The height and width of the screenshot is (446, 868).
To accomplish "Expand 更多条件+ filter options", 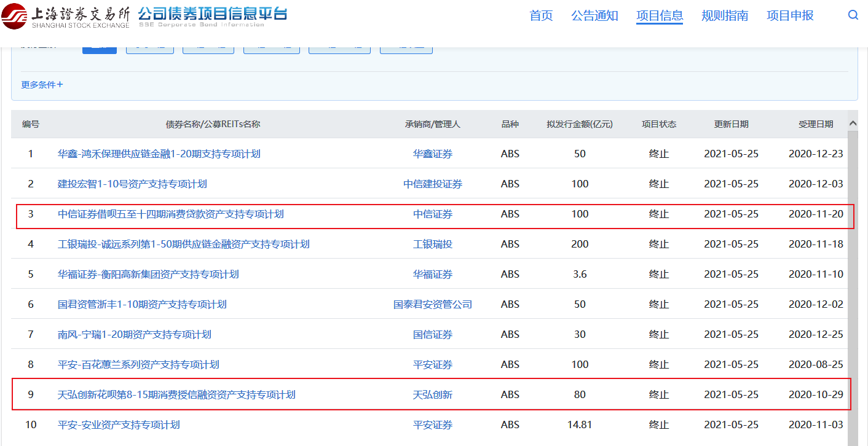I will pos(42,85).
